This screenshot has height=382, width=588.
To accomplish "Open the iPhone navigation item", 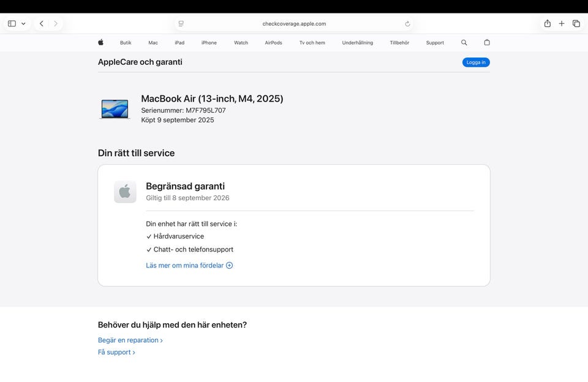I will (209, 43).
